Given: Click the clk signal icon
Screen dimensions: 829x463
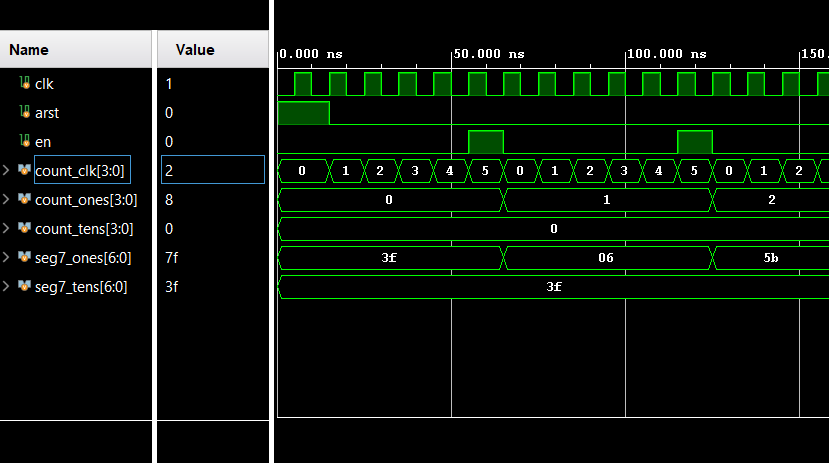Looking at the screenshot, I should click(24, 83).
